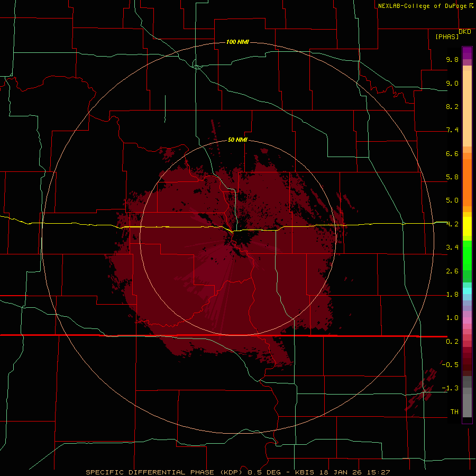Screen dimensions: 476x476
Task: Click the 9.0 value on color scale
Action: [452, 83]
